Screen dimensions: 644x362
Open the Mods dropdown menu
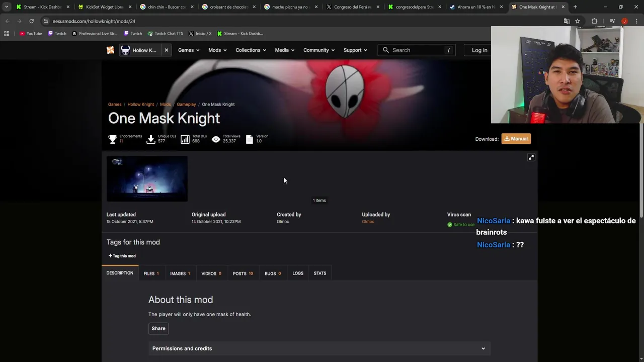click(217, 50)
